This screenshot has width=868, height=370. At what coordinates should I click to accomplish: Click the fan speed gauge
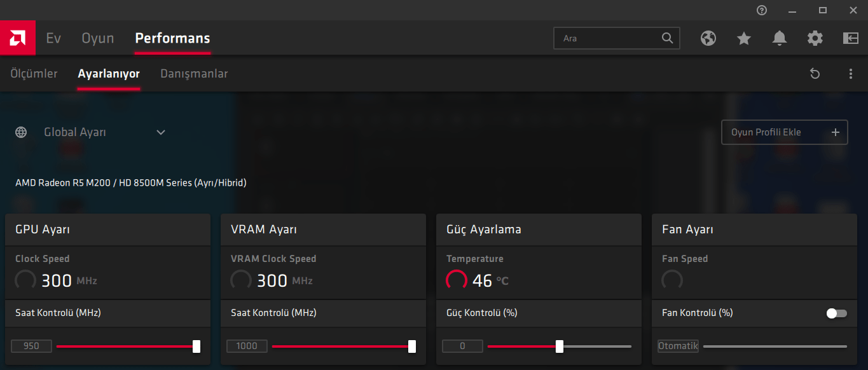coord(672,280)
